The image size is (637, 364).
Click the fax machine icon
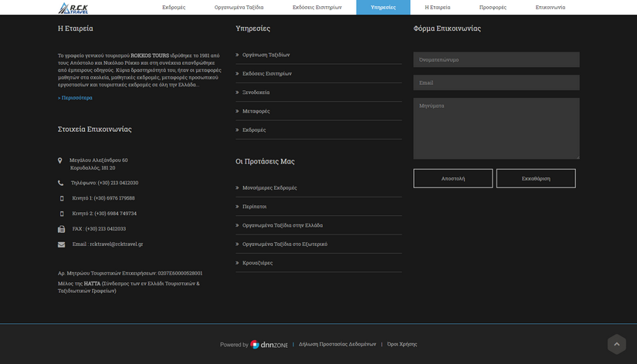pos(61,229)
